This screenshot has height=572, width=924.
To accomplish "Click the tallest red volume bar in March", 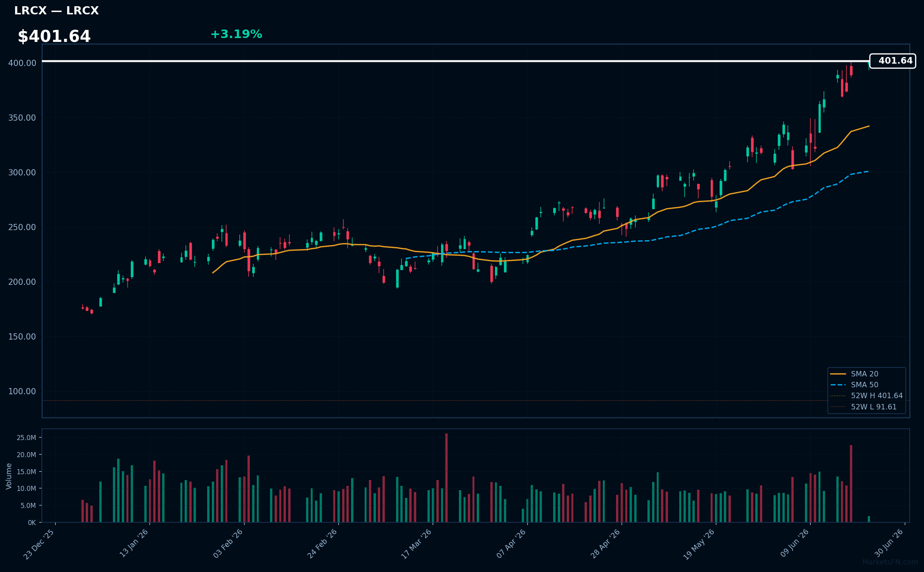I will pos(446,478).
